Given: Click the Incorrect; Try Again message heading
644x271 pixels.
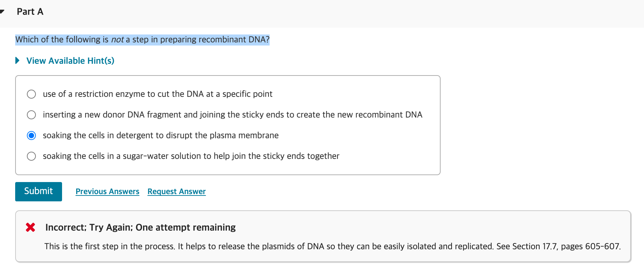Looking at the screenshot, I should (x=140, y=228).
